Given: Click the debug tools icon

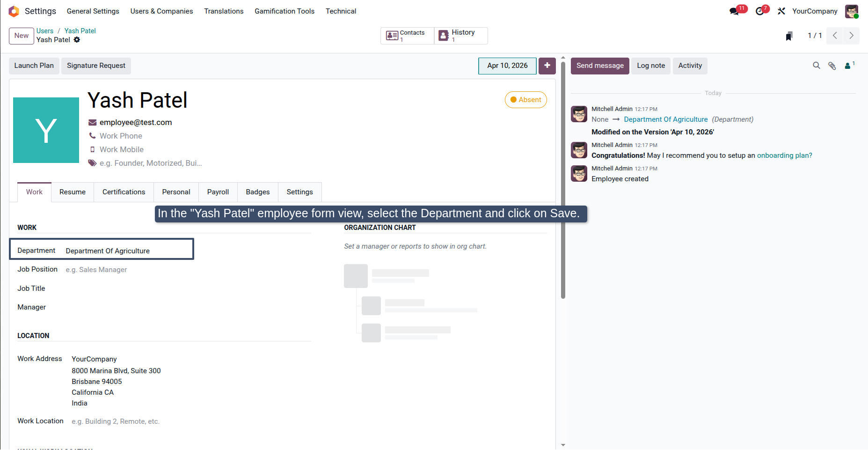Looking at the screenshot, I should (x=781, y=11).
